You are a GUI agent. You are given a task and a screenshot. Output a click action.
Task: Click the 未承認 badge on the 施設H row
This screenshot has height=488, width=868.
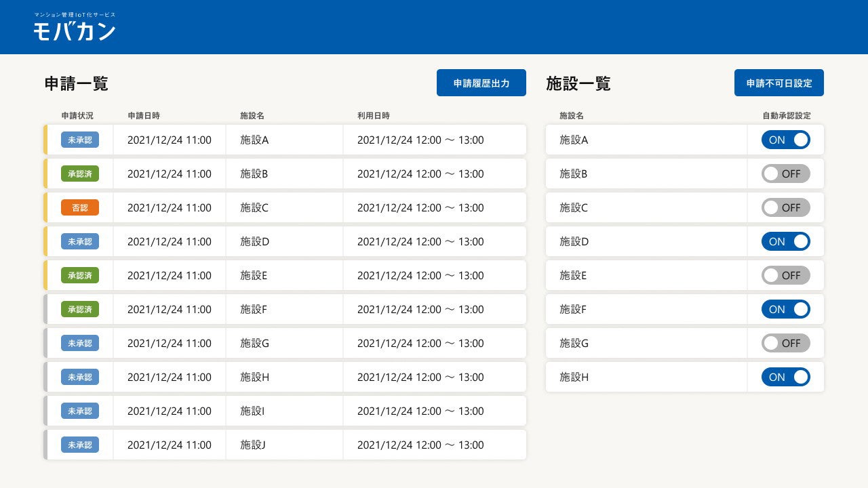(79, 377)
